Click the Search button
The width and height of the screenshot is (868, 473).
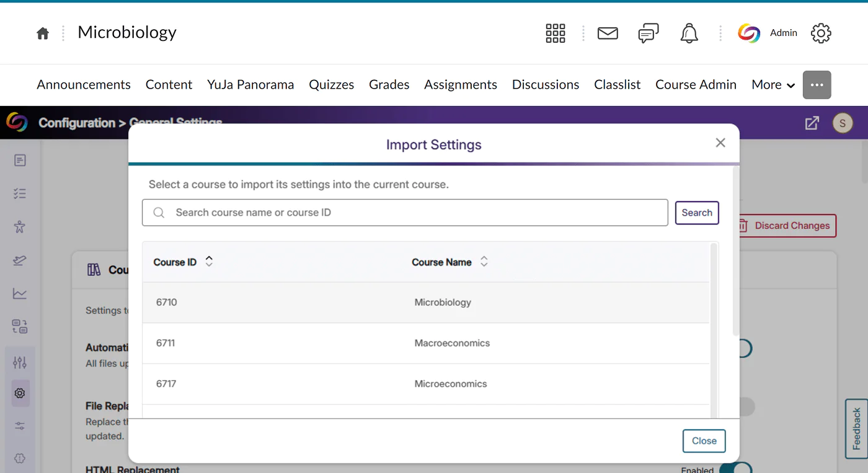coord(696,213)
